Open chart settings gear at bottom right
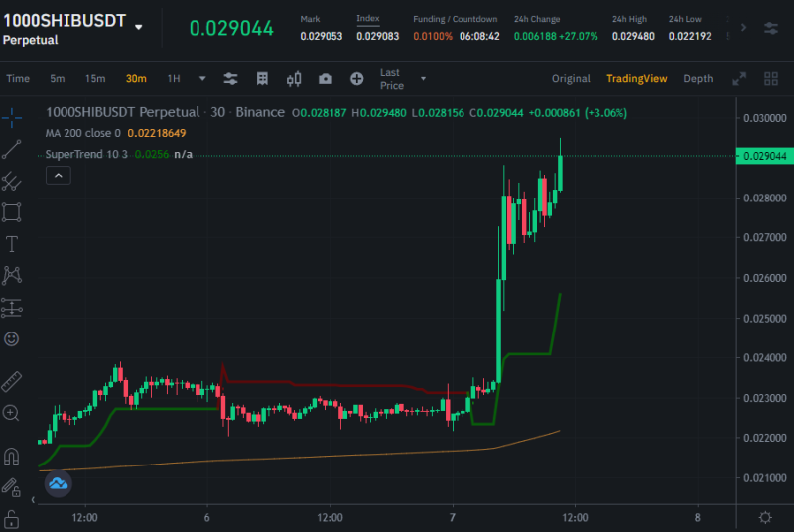This screenshot has height=532, width=794. pos(765,517)
